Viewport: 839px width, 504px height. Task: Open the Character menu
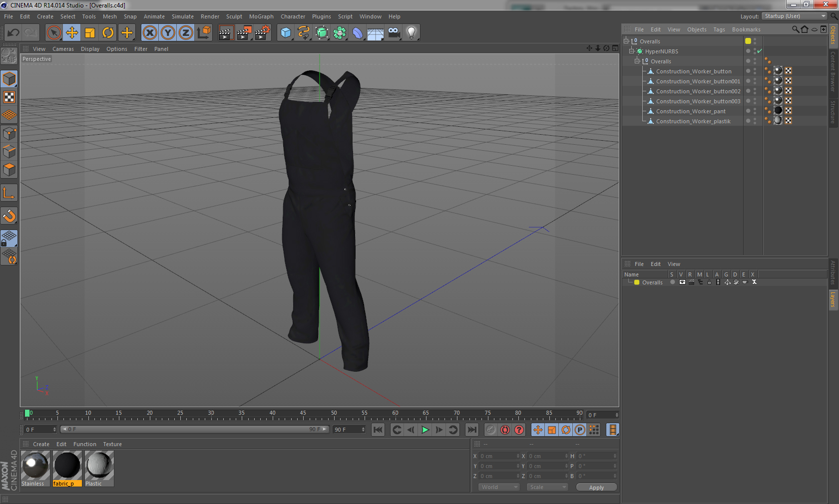coord(293,16)
